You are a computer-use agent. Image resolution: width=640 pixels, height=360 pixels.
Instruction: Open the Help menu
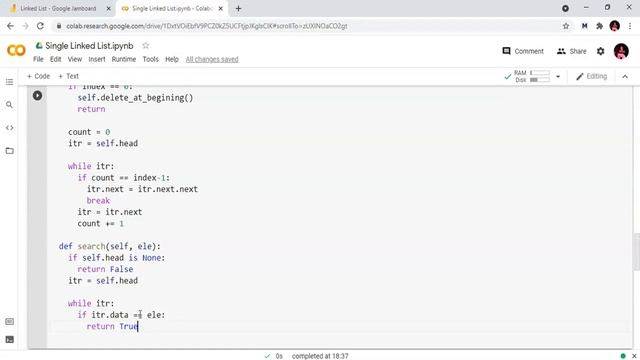172,59
